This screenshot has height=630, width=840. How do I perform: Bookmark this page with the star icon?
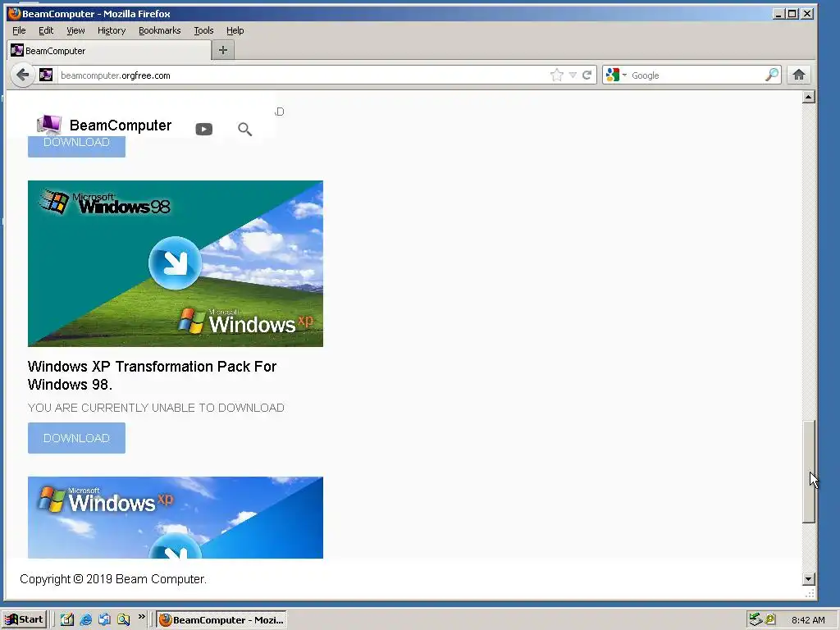(557, 75)
